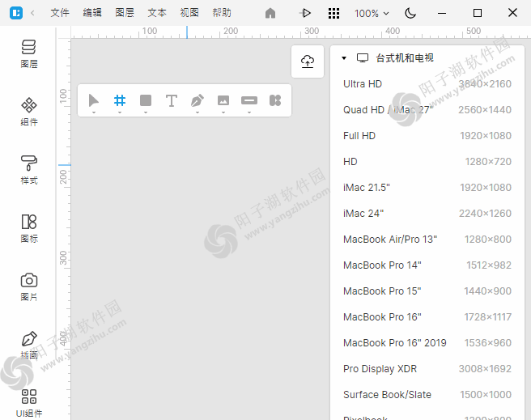This screenshot has height=420, width=531.
Task: Choose the Select arrow tool
Action: point(93,100)
